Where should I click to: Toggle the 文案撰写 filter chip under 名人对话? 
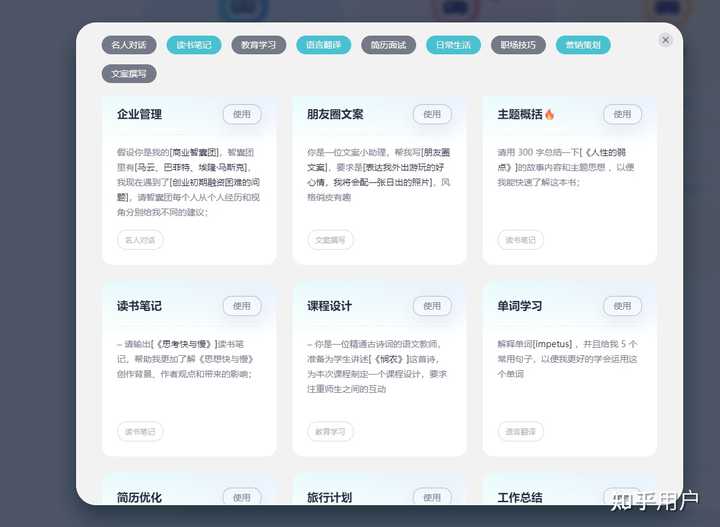[x=129, y=73]
